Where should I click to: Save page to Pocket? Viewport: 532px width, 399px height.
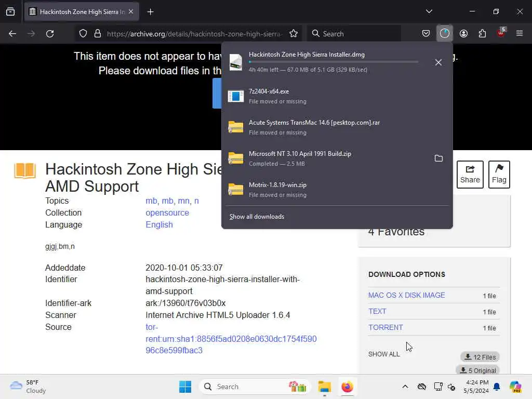tap(426, 34)
